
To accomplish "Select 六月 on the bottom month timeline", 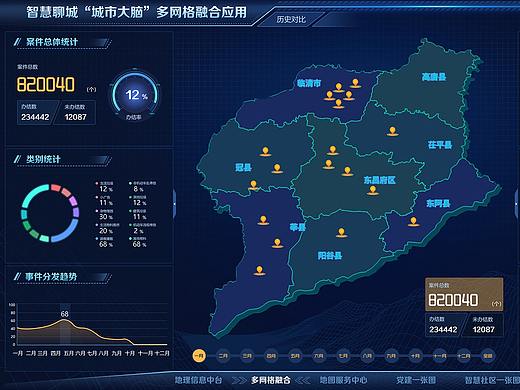I will [x=319, y=356].
